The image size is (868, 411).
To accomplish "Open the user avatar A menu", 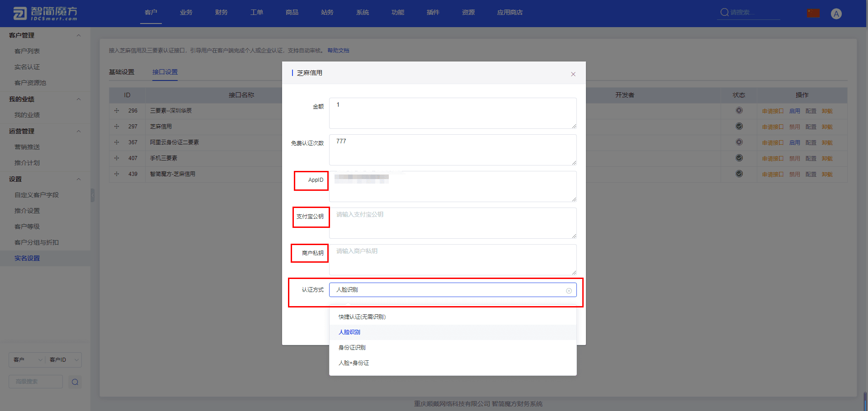I will 836,14.
